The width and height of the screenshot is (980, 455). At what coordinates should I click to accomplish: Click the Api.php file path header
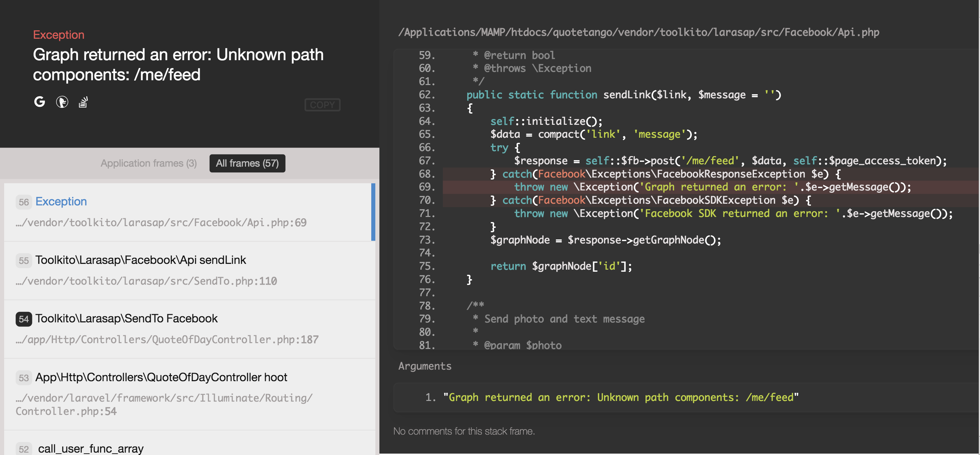(638, 32)
